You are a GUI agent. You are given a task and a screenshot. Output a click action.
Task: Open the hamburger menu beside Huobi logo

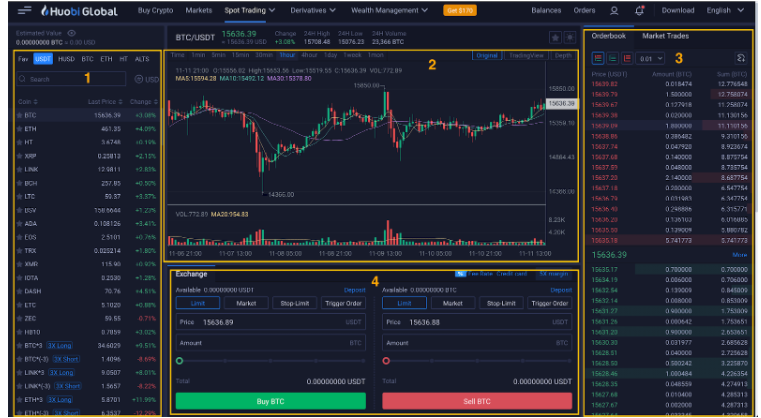(x=24, y=10)
